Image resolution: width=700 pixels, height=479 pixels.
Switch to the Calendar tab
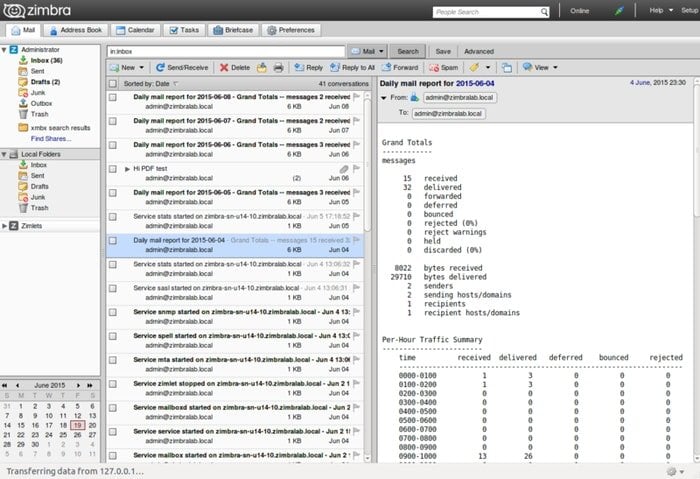(135, 30)
